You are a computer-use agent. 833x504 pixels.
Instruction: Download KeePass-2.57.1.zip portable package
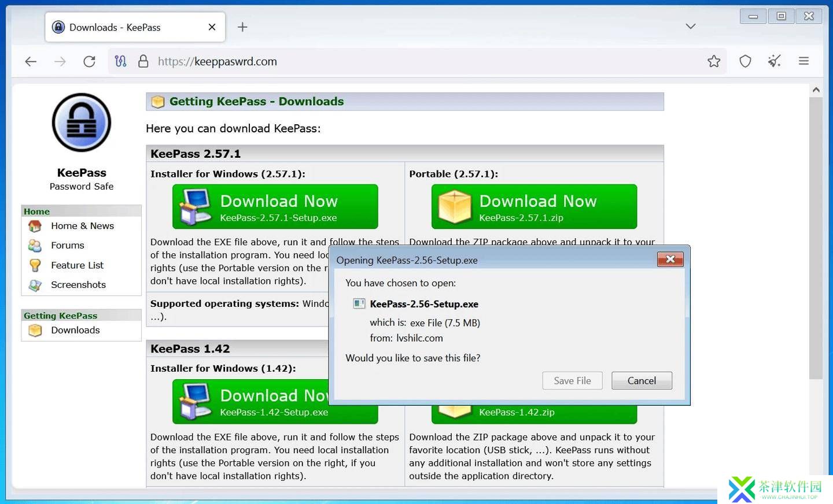click(535, 207)
